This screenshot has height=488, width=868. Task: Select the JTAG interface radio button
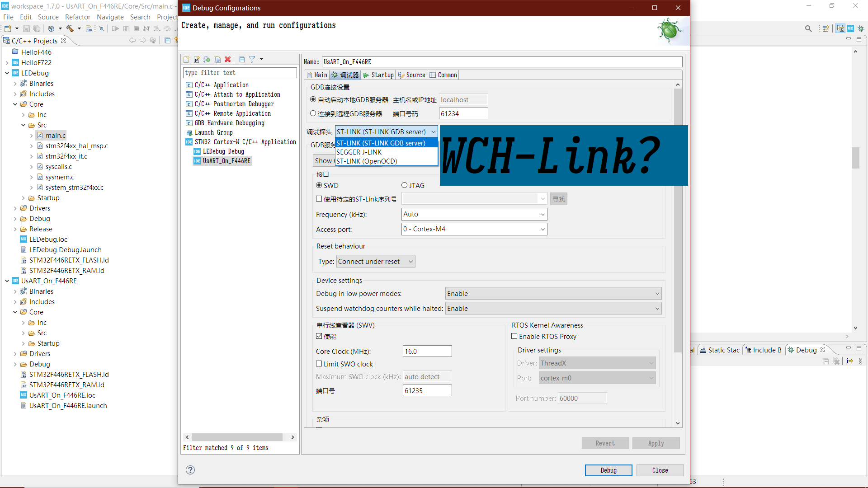pos(405,185)
